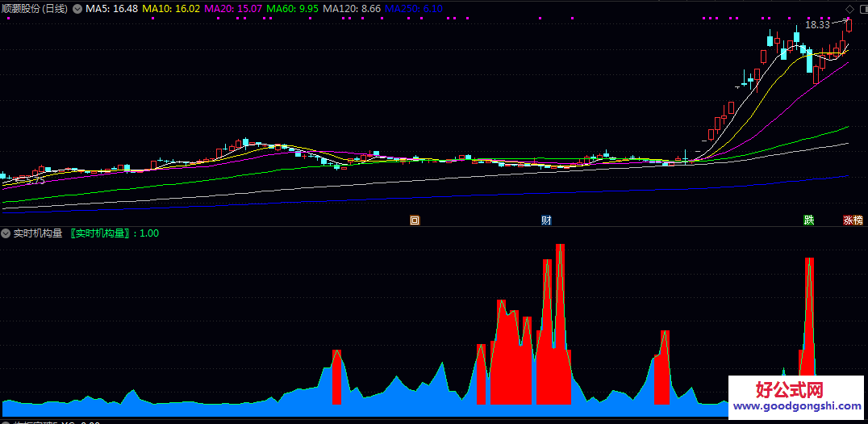Click the 顺灏股份 (日线) stock title
This screenshot has height=424, width=868.
pos(34,9)
